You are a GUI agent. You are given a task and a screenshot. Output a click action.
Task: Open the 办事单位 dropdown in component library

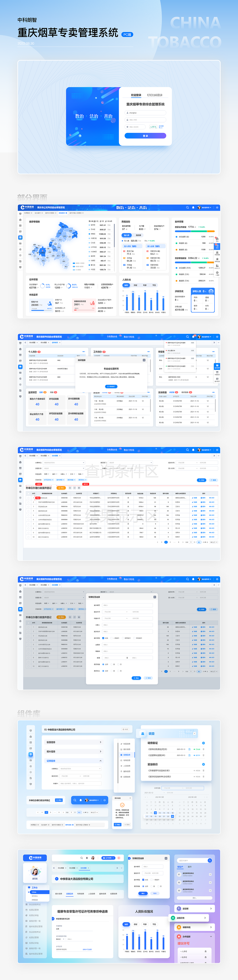[x=80, y=768]
